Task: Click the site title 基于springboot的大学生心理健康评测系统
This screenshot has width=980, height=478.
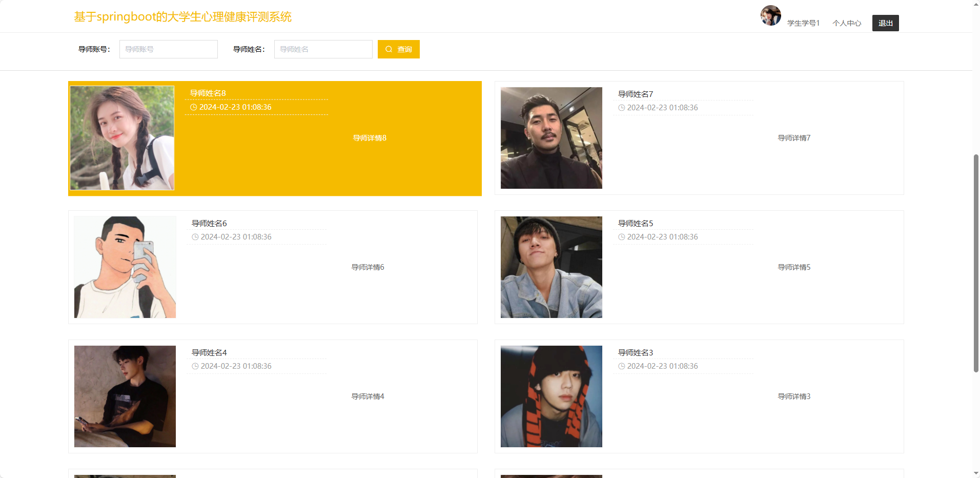Action: point(182,17)
